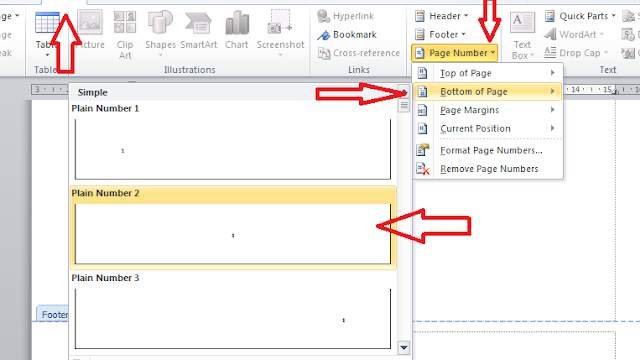The image size is (640, 360).
Task: Expand the Current Position submenu arrow
Action: [553, 128]
